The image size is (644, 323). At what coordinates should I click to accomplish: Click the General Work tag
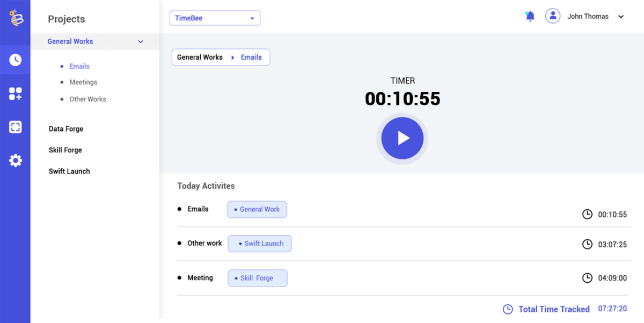257,209
